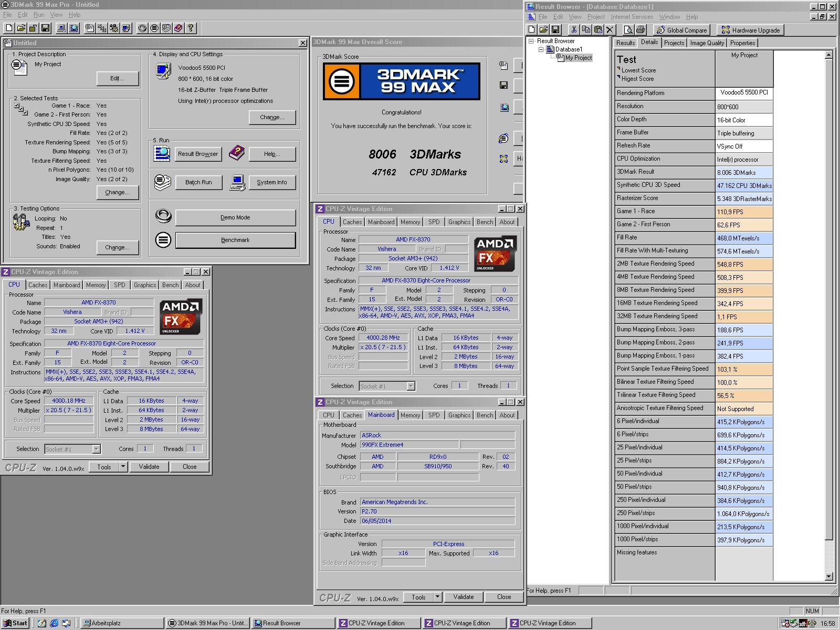The image size is (840, 630).
Task: Click Print icon in Result Browser toolbar
Action: coord(640,30)
